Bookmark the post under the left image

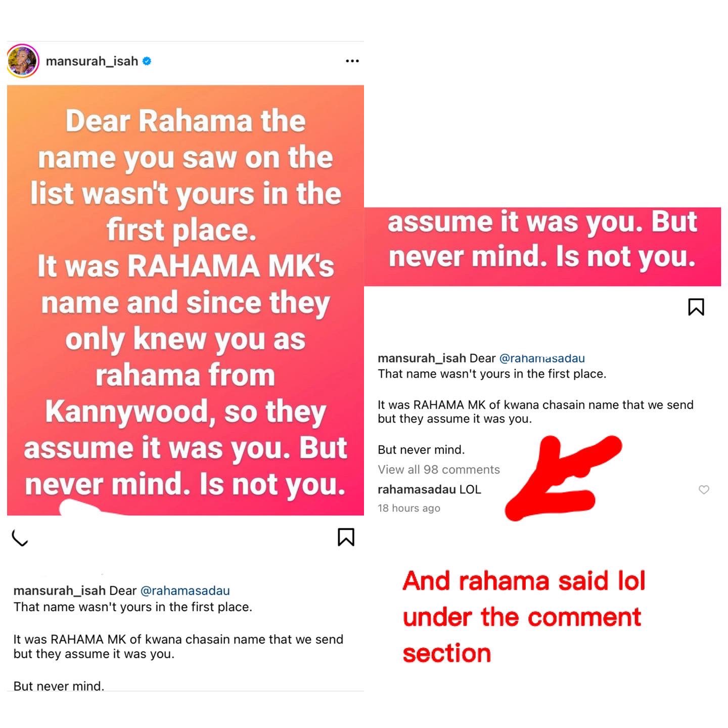(346, 537)
